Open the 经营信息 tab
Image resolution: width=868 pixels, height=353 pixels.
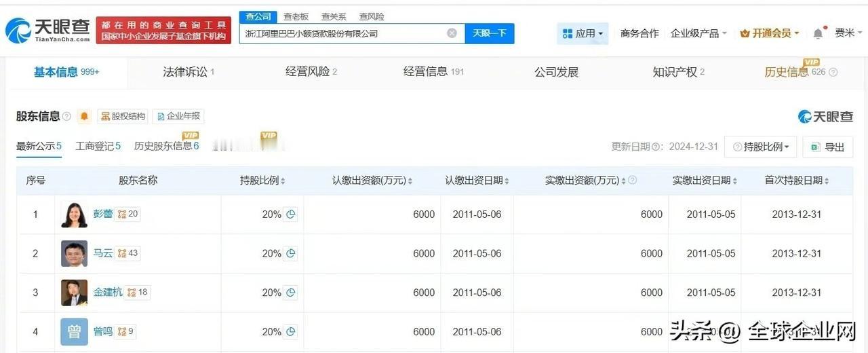click(433, 72)
